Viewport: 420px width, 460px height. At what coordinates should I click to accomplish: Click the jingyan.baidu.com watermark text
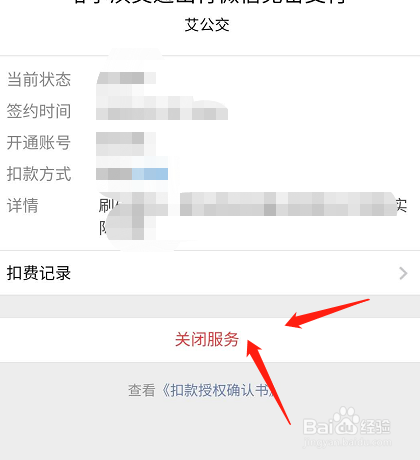(347, 443)
